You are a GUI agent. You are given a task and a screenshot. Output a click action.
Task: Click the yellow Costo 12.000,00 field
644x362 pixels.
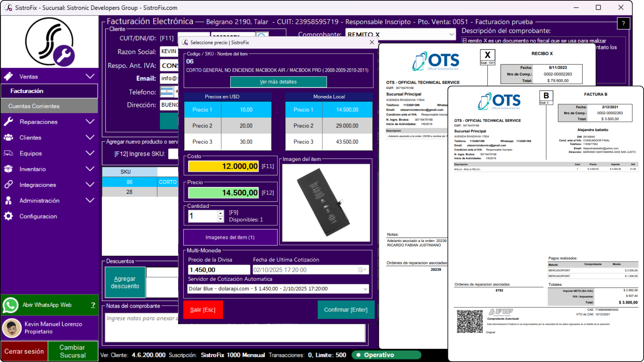tap(223, 166)
